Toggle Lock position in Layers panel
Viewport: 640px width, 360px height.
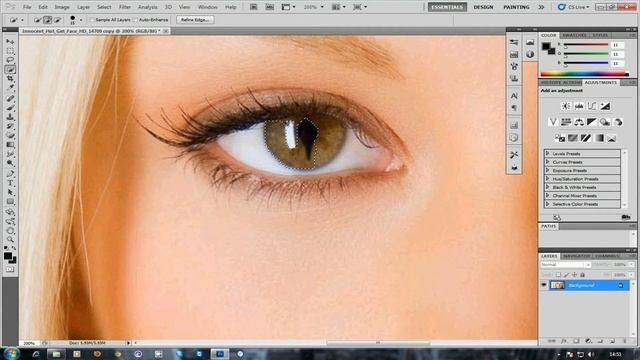coord(575,275)
